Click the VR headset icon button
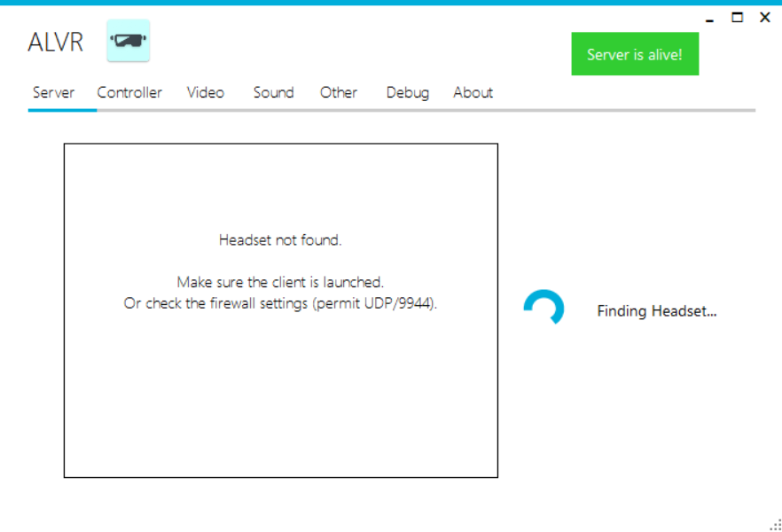782x532 pixels. [x=129, y=41]
